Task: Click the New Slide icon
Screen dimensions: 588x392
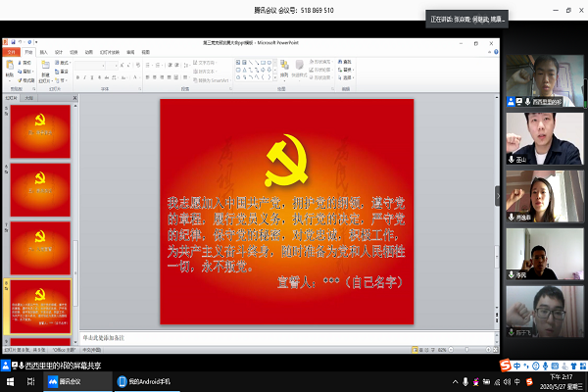Action: 47,68
